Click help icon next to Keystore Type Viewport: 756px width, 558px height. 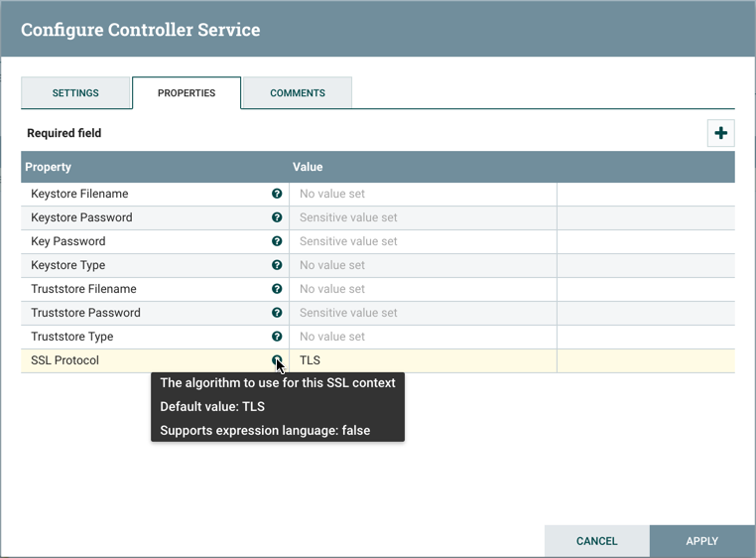point(277,265)
